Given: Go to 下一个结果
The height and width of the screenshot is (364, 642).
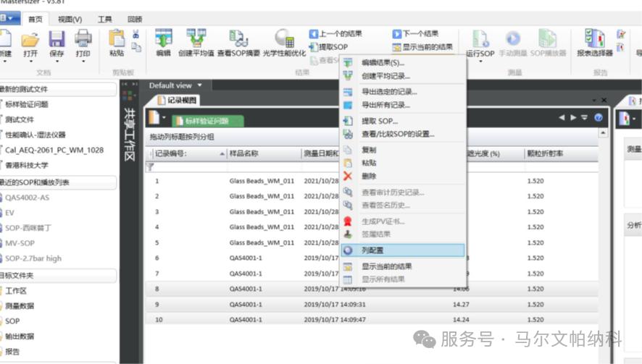Looking at the screenshot, I should point(416,33).
